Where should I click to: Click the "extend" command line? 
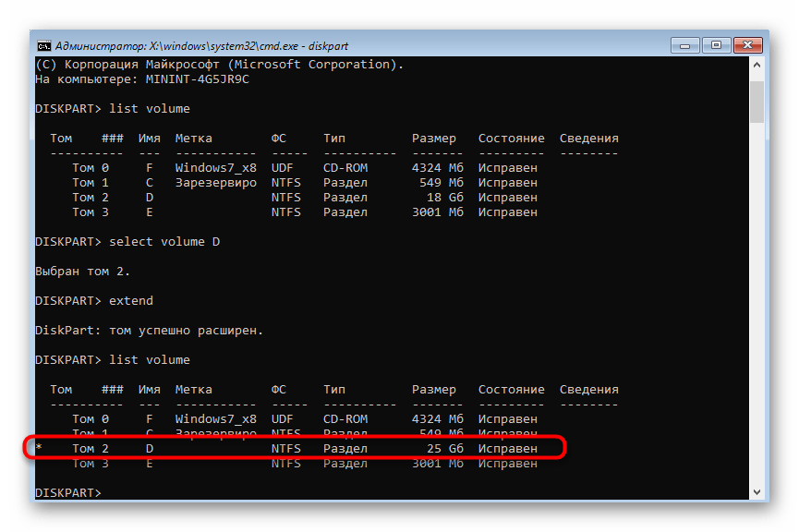(131, 301)
